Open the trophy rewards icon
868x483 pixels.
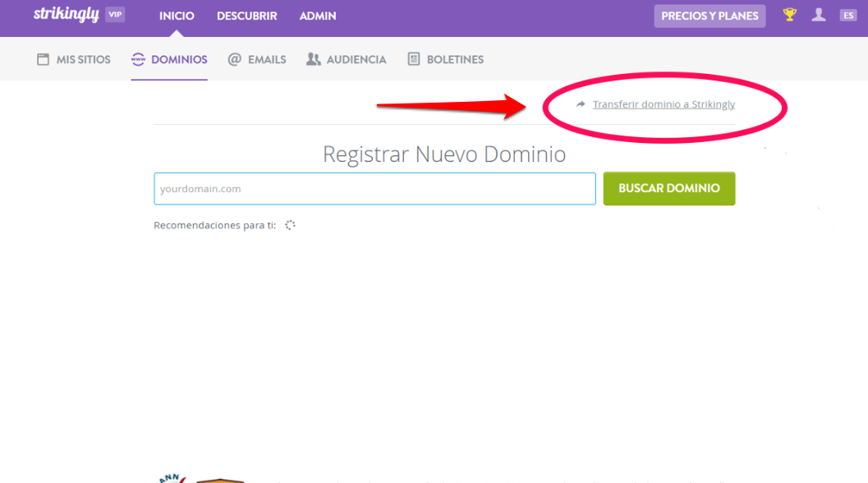click(x=789, y=15)
